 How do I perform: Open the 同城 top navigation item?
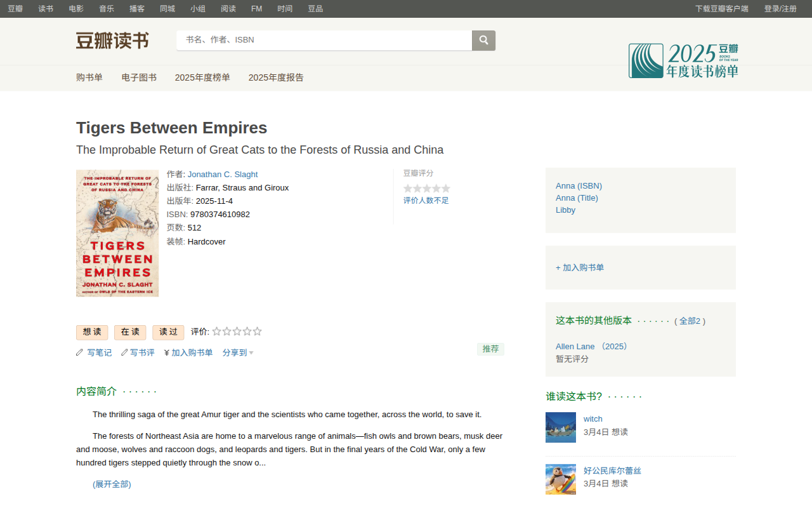(x=167, y=9)
